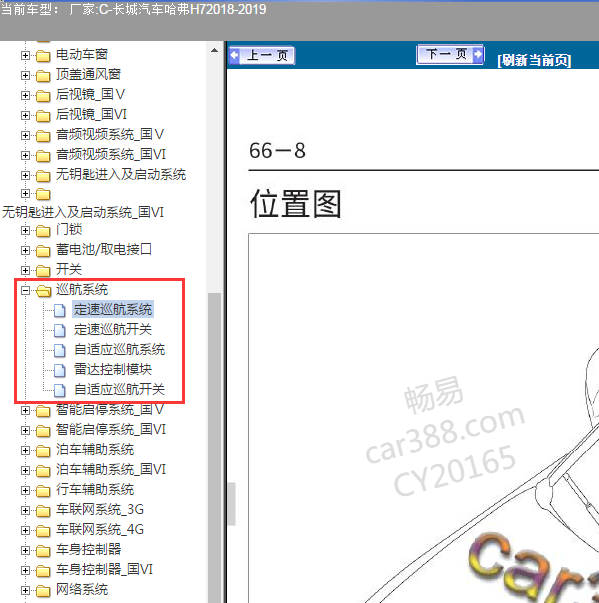Screen dimensions: 599x603
Task: Select the 车身控制器 label
Action: [x=88, y=549]
